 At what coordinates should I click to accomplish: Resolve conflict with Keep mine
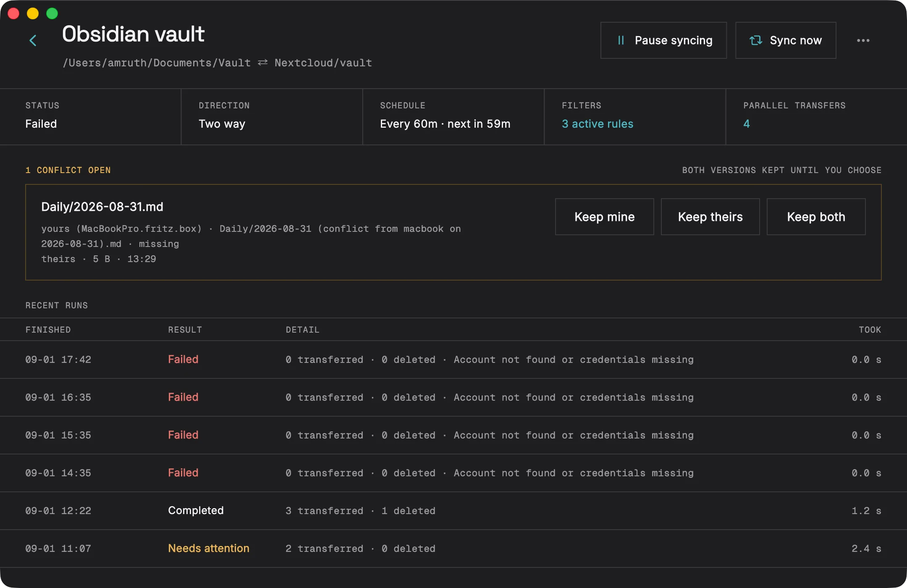point(604,217)
